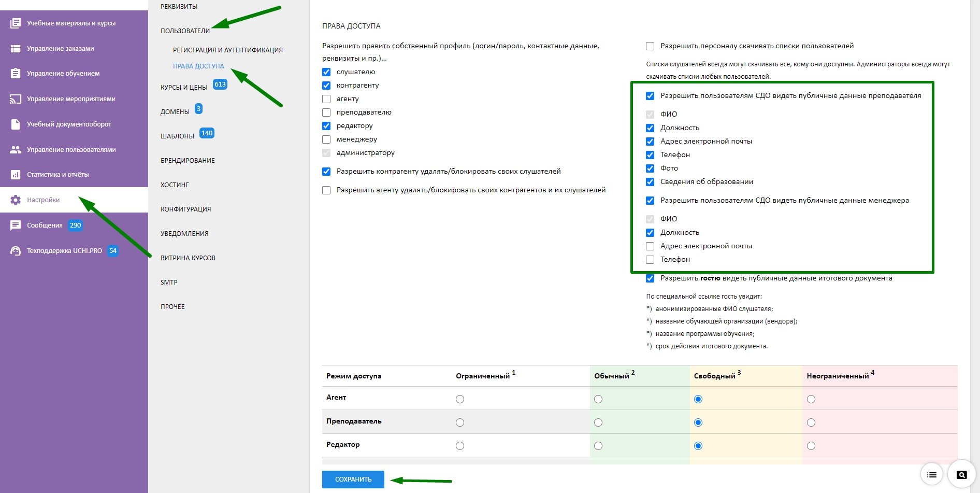This screenshot has width=980, height=493.
Task: Click the round list icon button
Action: click(x=931, y=475)
